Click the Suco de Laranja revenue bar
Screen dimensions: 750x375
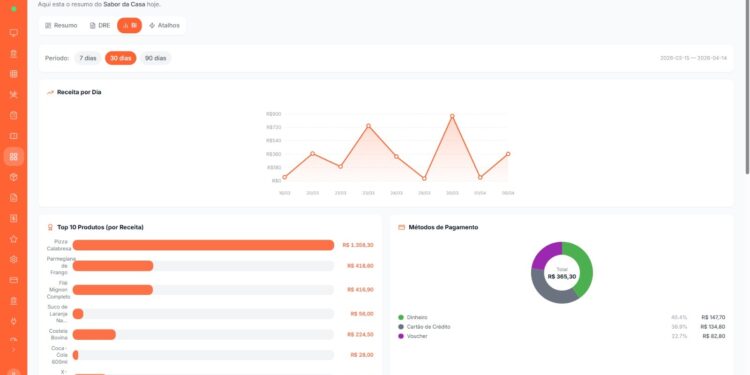pyautogui.click(x=78, y=314)
